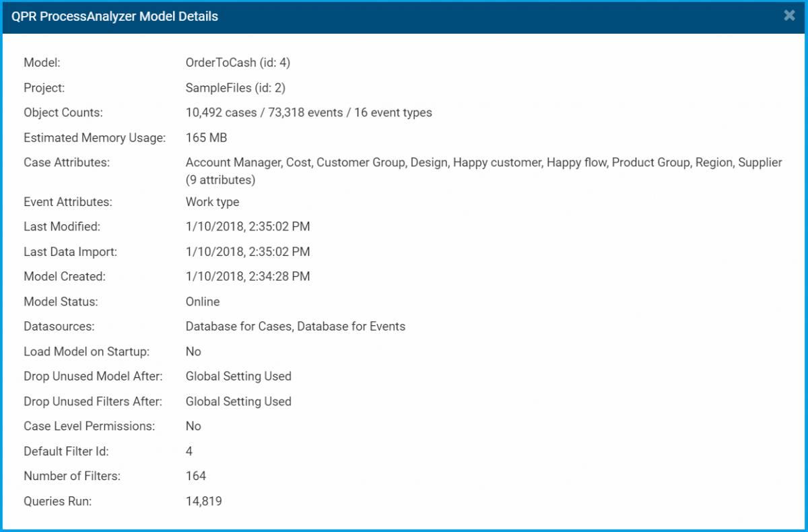Select the 'Online' status value
808x532 pixels.
point(203,301)
